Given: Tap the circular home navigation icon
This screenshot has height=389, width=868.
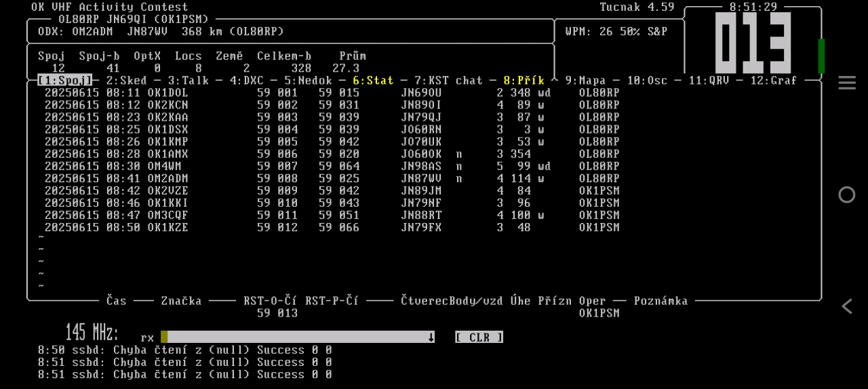Looking at the screenshot, I should 846,195.
